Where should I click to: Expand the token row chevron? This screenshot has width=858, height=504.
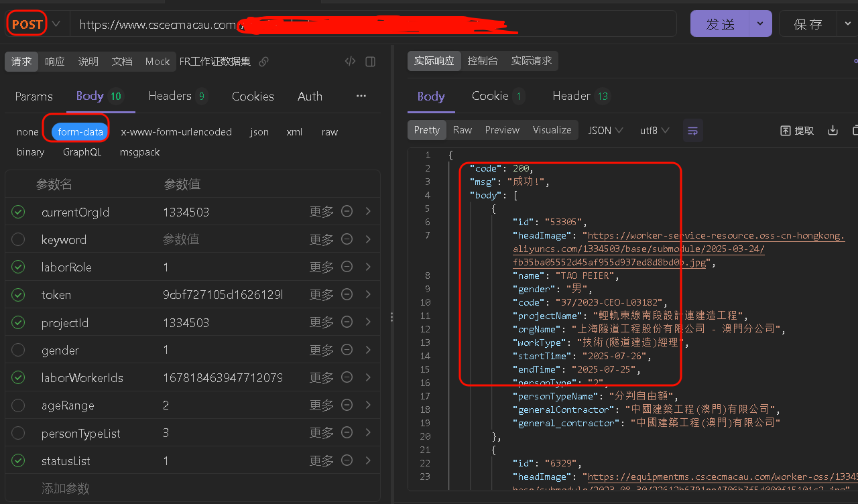coord(368,294)
